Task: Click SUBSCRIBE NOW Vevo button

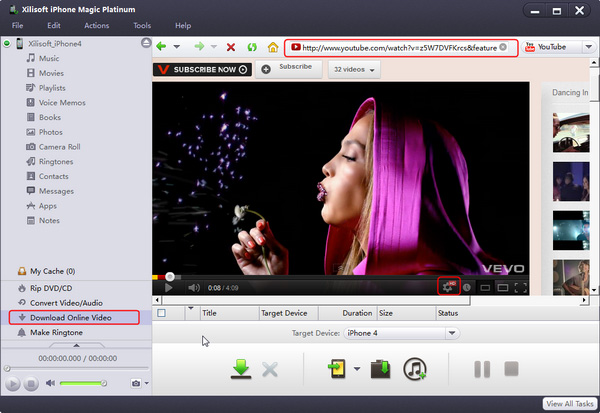Action: [x=202, y=69]
